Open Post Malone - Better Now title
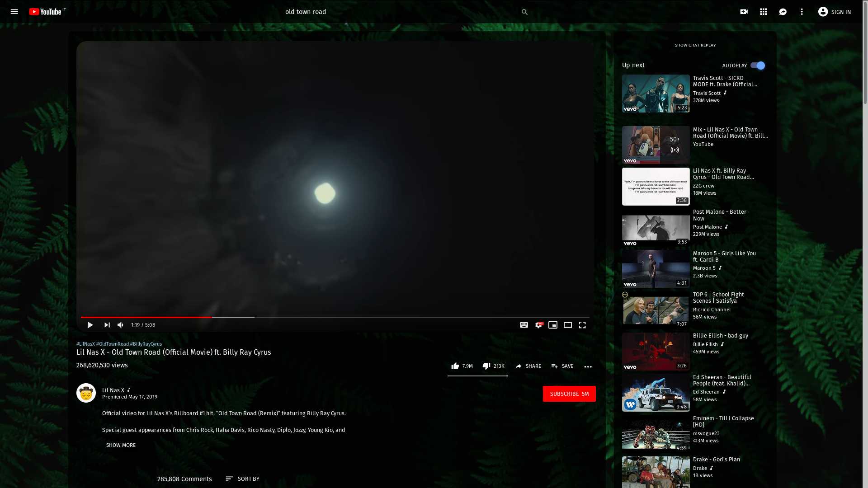 (x=719, y=215)
